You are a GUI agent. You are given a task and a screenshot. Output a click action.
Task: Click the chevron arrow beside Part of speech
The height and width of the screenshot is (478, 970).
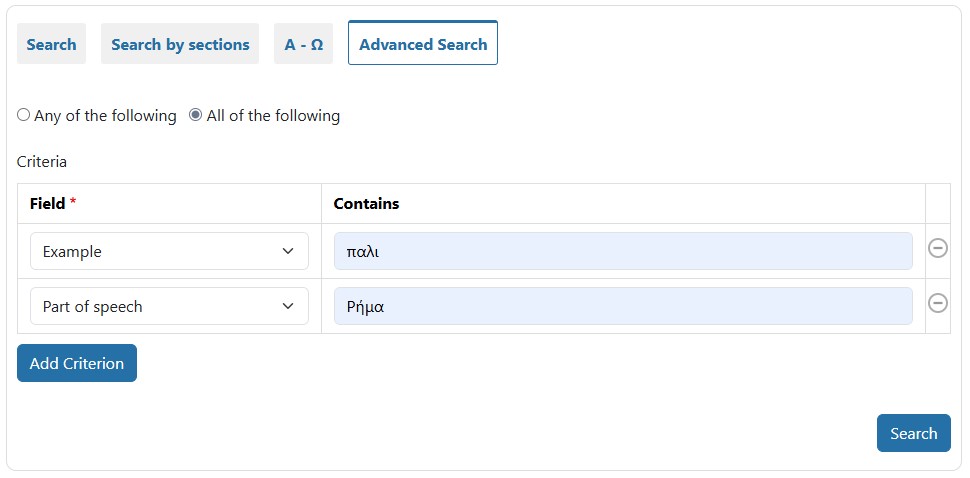pos(288,307)
